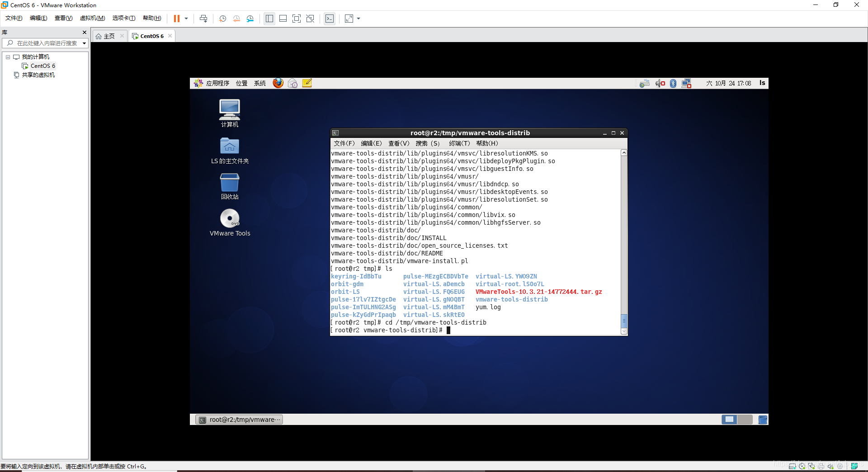
Task: Click the terminal scrollbar thumb
Action: tap(624, 321)
